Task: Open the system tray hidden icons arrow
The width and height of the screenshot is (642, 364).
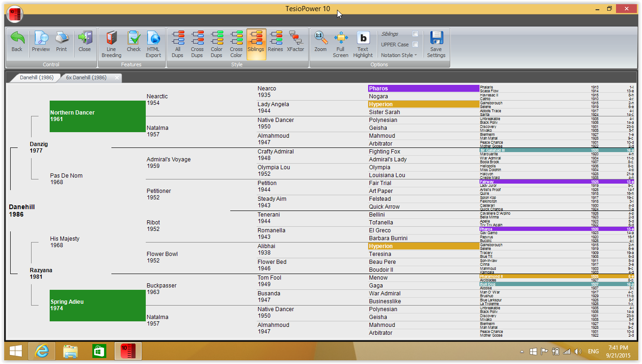Action: coord(521,351)
